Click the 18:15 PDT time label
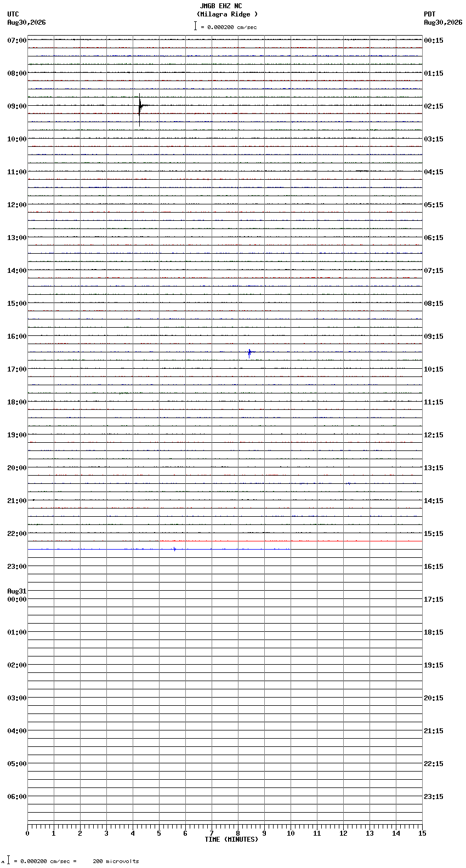This screenshot has height=868, width=466. pyautogui.click(x=434, y=632)
